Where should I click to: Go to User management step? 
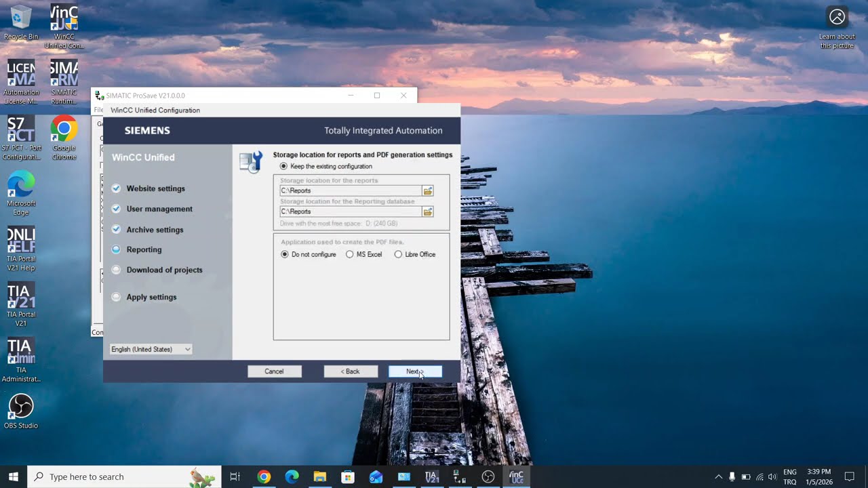click(159, 209)
